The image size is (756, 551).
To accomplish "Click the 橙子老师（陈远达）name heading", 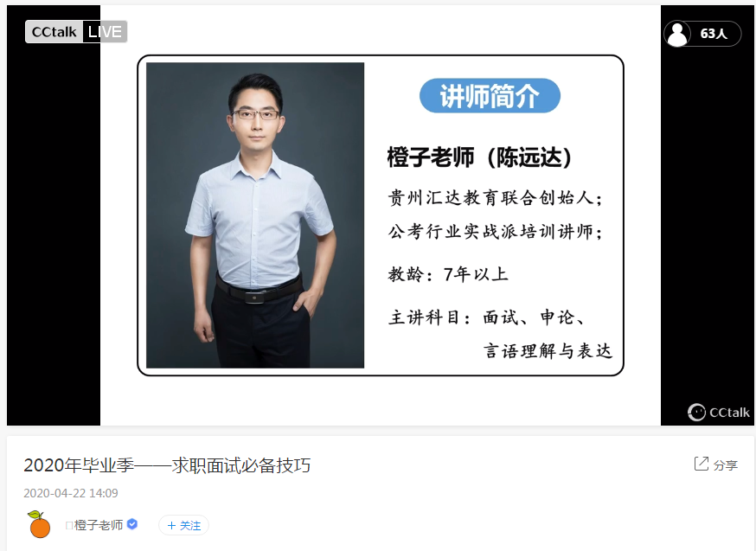I will (x=479, y=157).
